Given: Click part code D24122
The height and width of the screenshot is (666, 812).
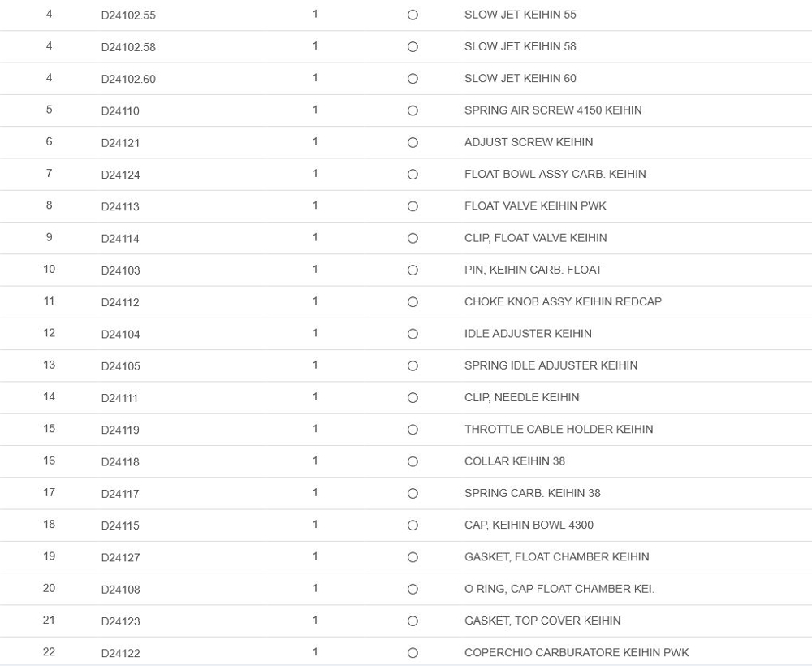Looking at the screenshot, I should [x=120, y=653].
